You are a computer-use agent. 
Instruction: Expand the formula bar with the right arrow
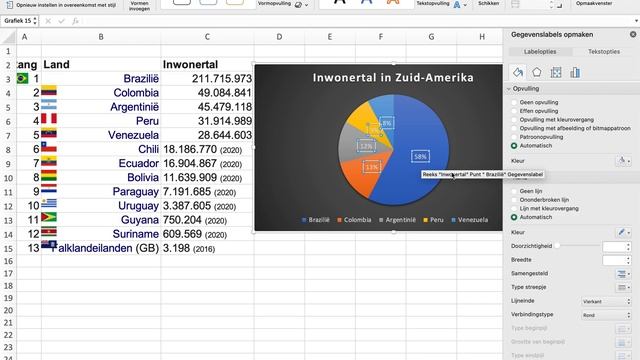pos(636,21)
